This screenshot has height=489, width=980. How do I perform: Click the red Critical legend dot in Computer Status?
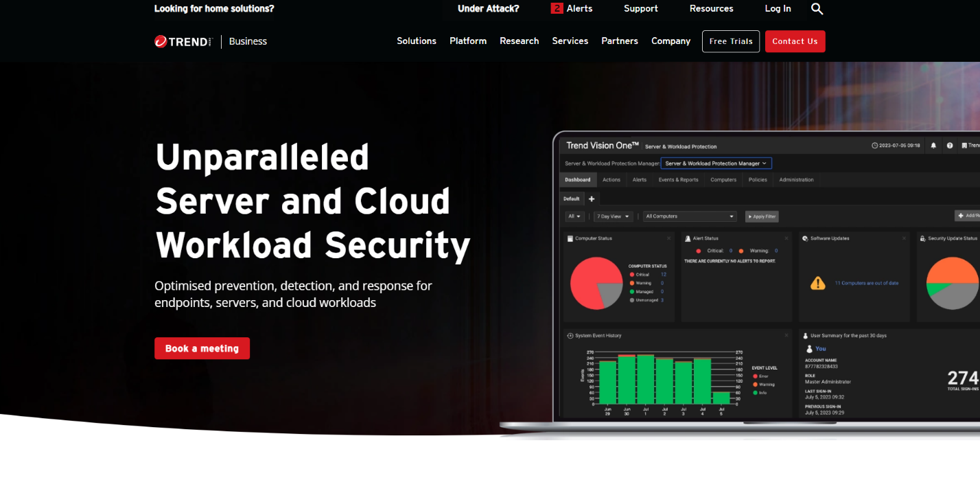(x=632, y=275)
